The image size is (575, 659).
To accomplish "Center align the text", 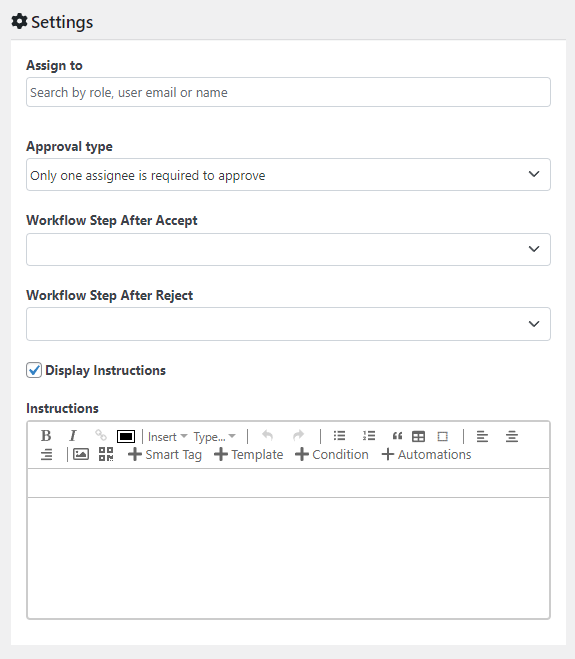I will pos(512,437).
